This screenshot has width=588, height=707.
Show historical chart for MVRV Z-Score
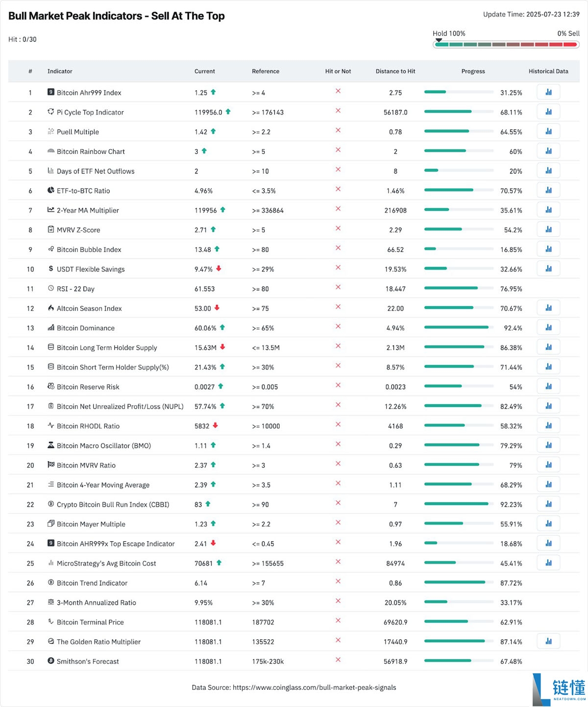(x=548, y=229)
